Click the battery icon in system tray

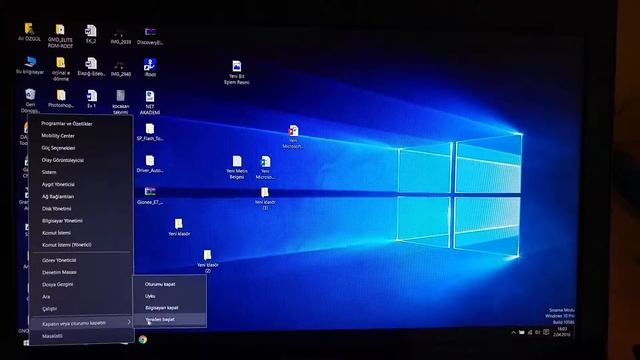point(522,333)
